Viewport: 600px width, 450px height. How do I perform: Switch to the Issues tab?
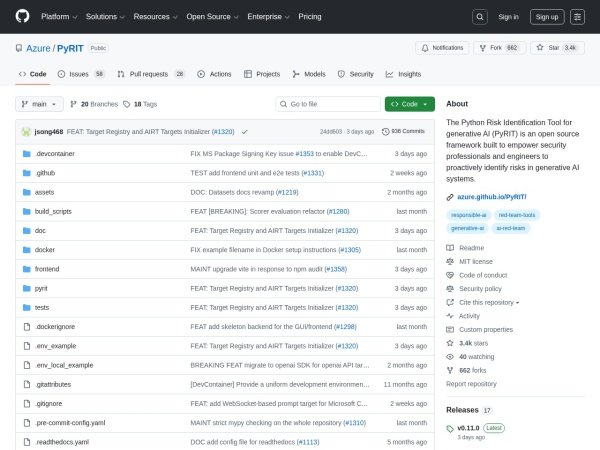pos(81,74)
